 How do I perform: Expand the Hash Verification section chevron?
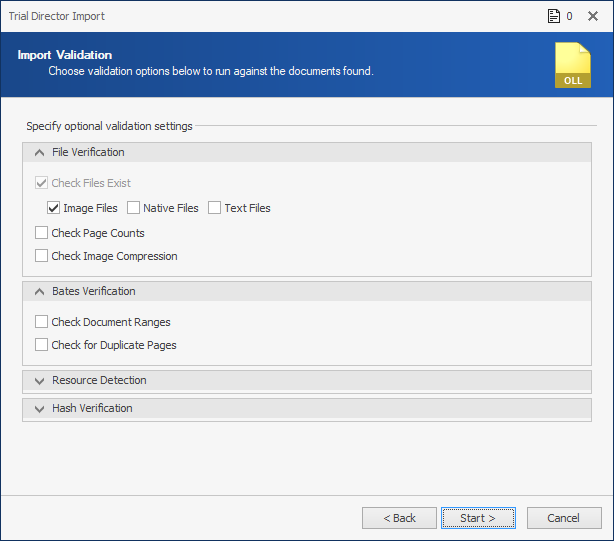(39, 409)
